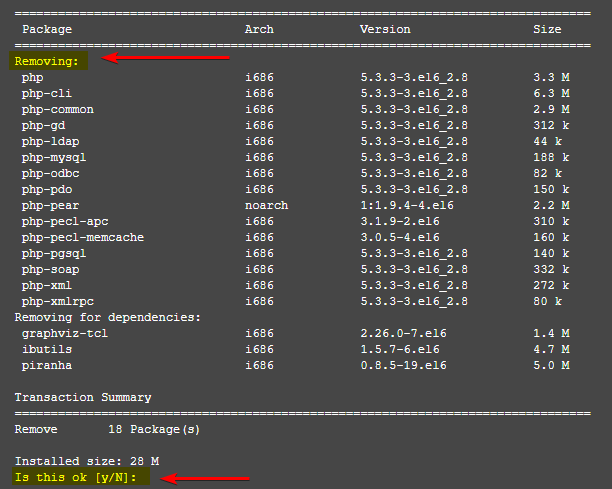This screenshot has height=489, width=612.
Task: Click the highlighted 'Removing:' label
Action: coord(47,61)
